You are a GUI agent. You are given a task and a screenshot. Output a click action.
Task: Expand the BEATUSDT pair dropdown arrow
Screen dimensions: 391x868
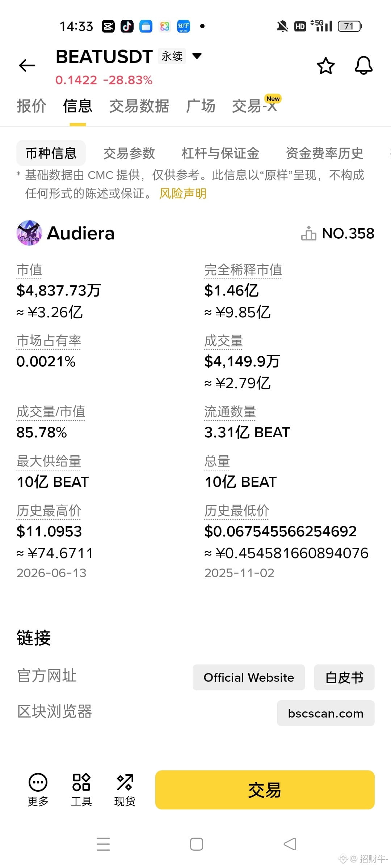(197, 56)
